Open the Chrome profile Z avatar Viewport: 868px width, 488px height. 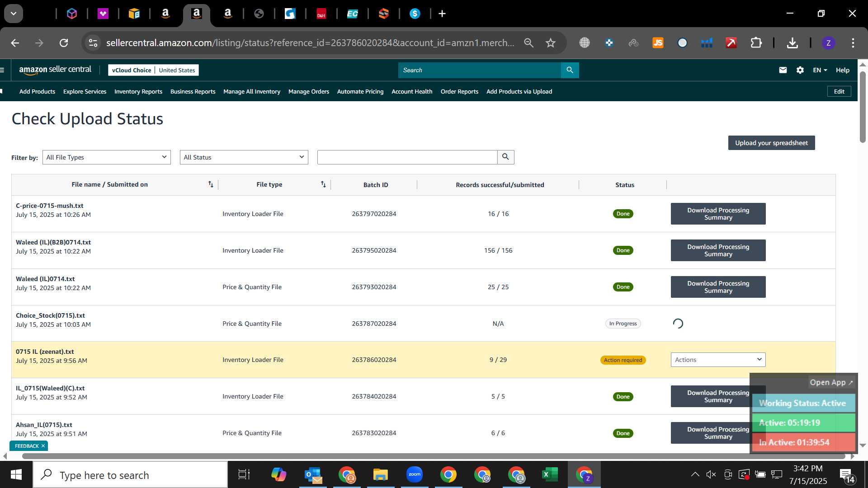tap(828, 43)
